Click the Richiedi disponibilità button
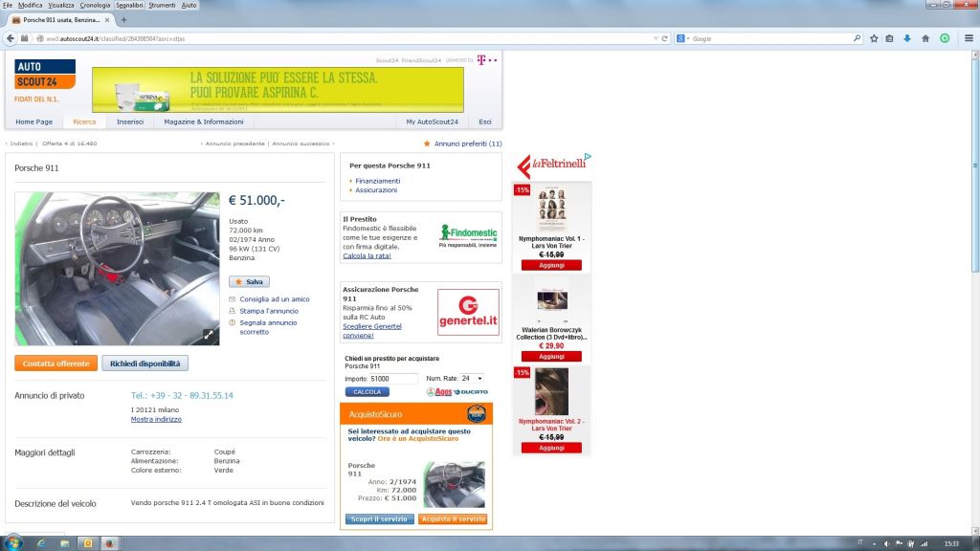 coord(145,364)
